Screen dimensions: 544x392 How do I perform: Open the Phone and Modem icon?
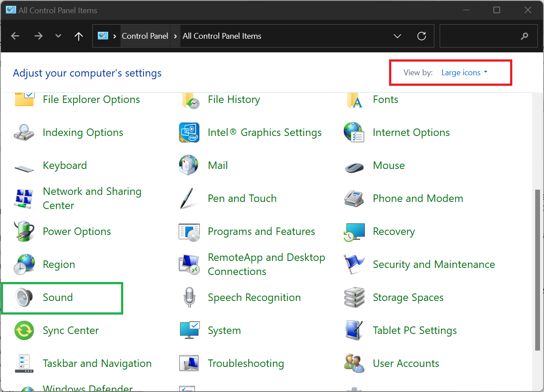[354, 198]
